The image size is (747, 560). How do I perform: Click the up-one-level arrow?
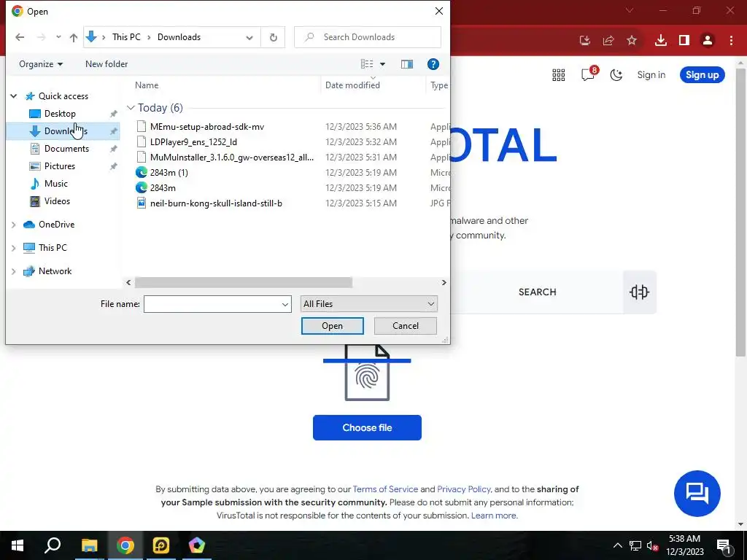tap(74, 37)
